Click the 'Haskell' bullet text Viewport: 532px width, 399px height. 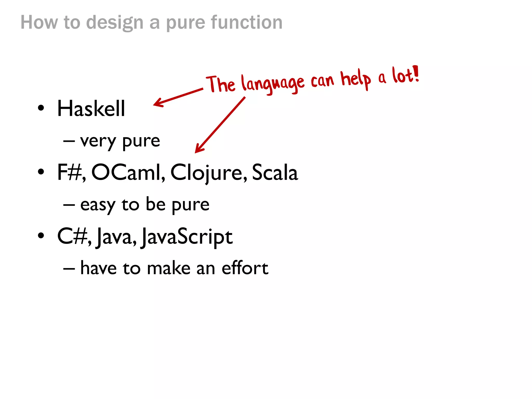[x=91, y=109]
